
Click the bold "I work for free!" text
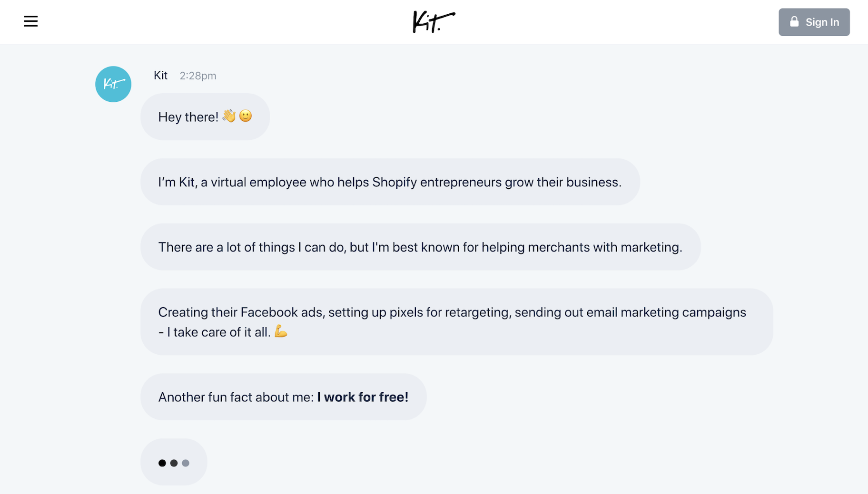click(363, 397)
